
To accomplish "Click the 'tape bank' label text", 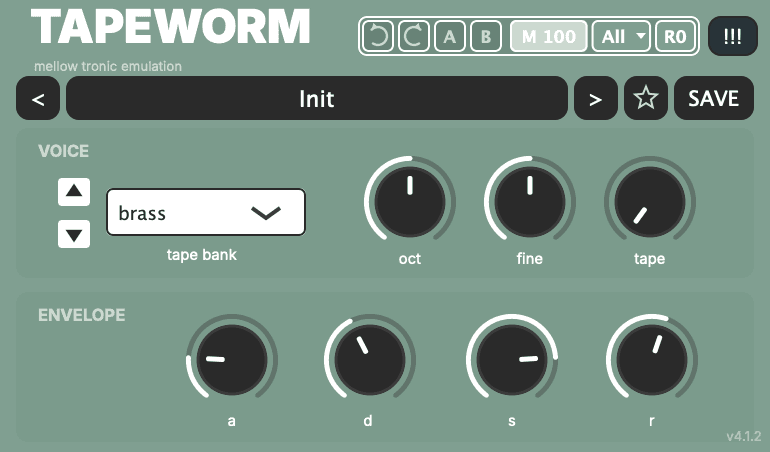I will pyautogui.click(x=201, y=254).
